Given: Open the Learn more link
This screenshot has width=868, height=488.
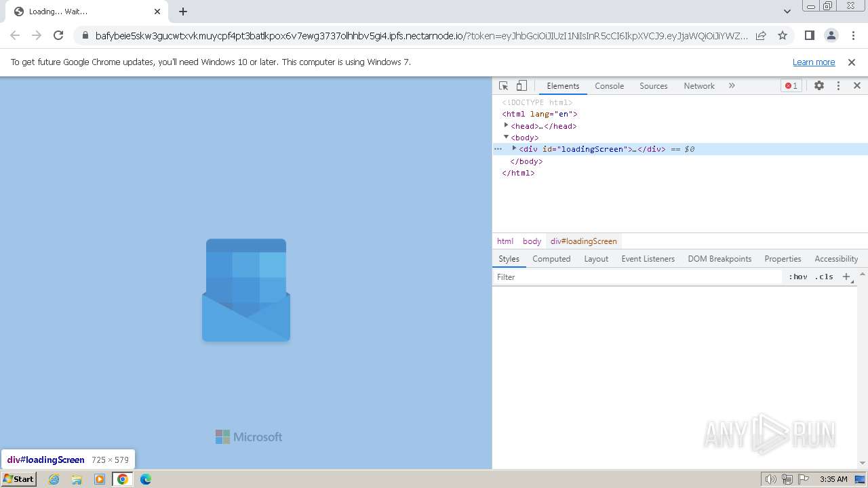Looking at the screenshot, I should coord(814,62).
